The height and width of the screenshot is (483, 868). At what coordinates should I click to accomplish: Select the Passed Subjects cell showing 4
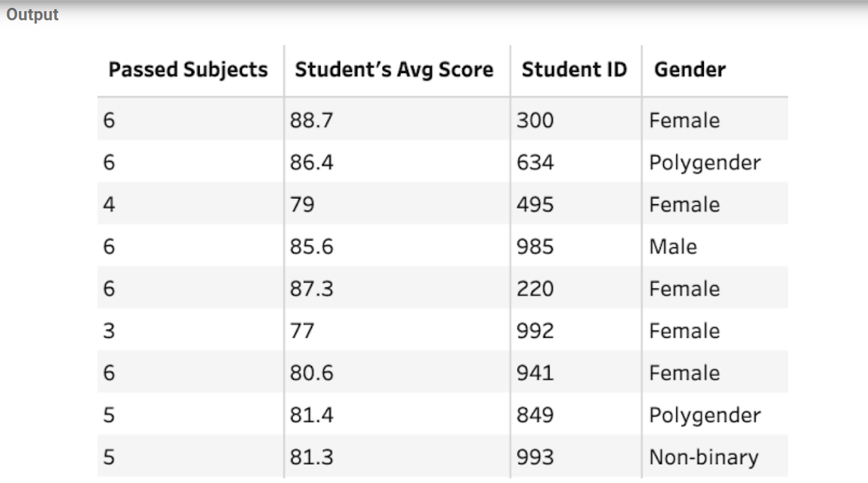click(109, 205)
